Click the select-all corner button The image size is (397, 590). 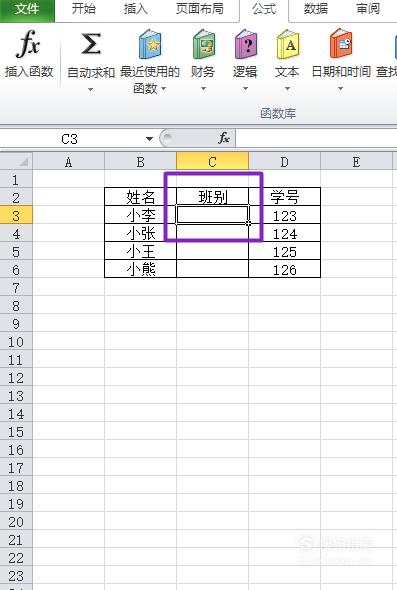16,161
